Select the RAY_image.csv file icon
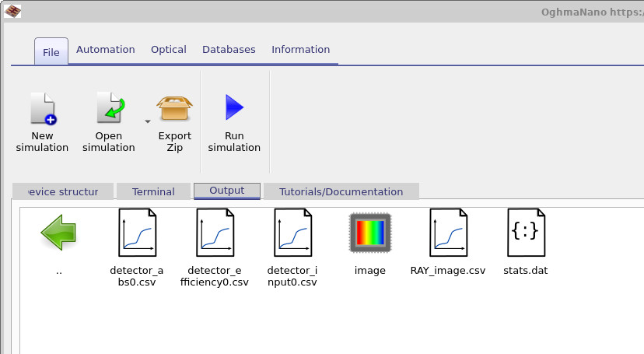 click(x=448, y=233)
